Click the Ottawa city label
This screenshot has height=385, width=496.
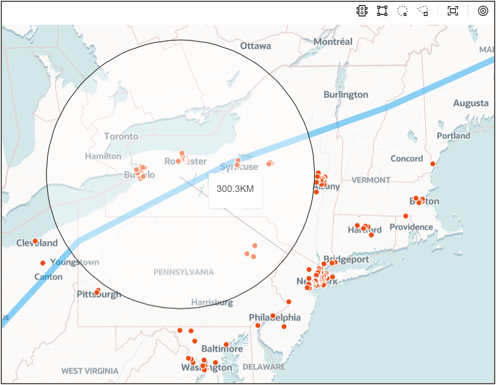click(256, 46)
